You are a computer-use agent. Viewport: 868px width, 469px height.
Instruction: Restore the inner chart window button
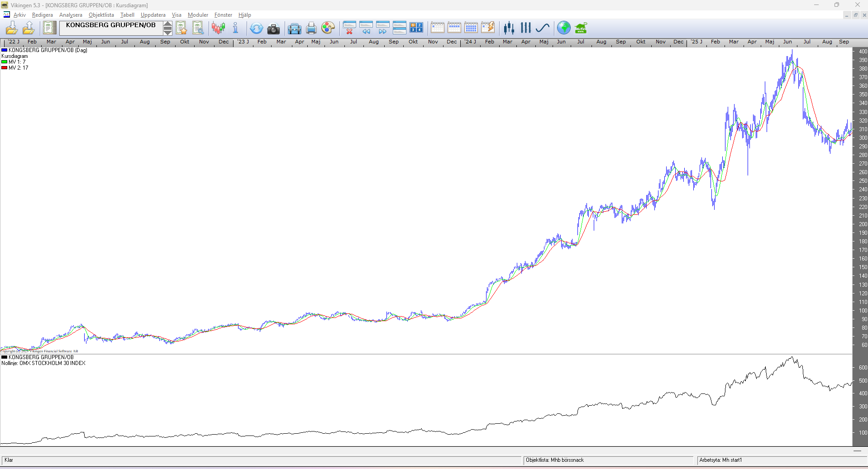pyautogui.click(x=855, y=15)
